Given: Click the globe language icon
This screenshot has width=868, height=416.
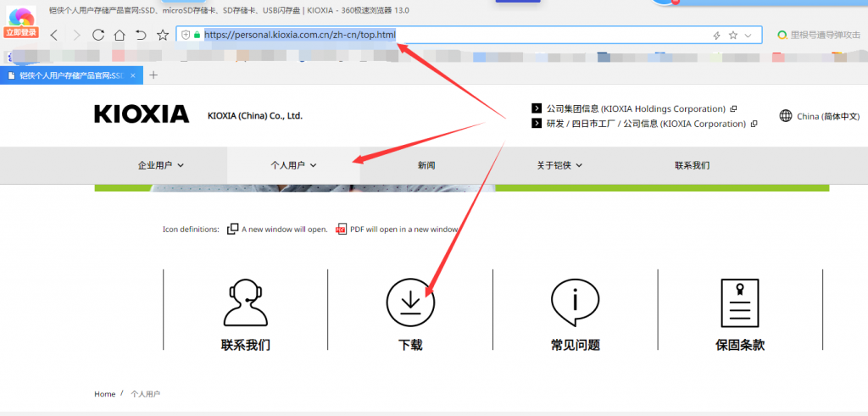Looking at the screenshot, I should point(786,115).
